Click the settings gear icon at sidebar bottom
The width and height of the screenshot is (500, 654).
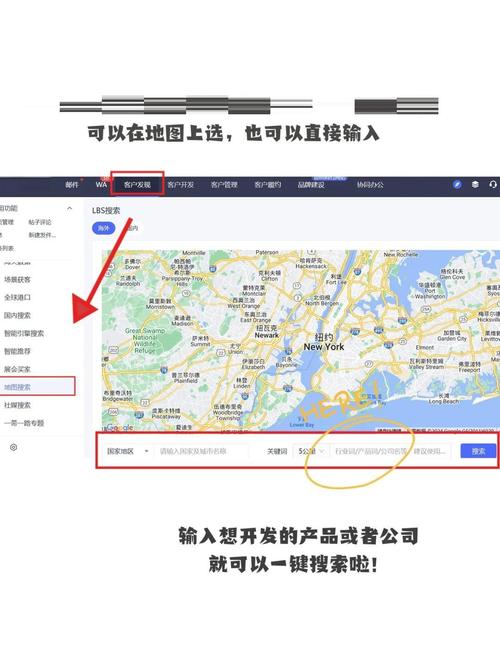pos(13,448)
